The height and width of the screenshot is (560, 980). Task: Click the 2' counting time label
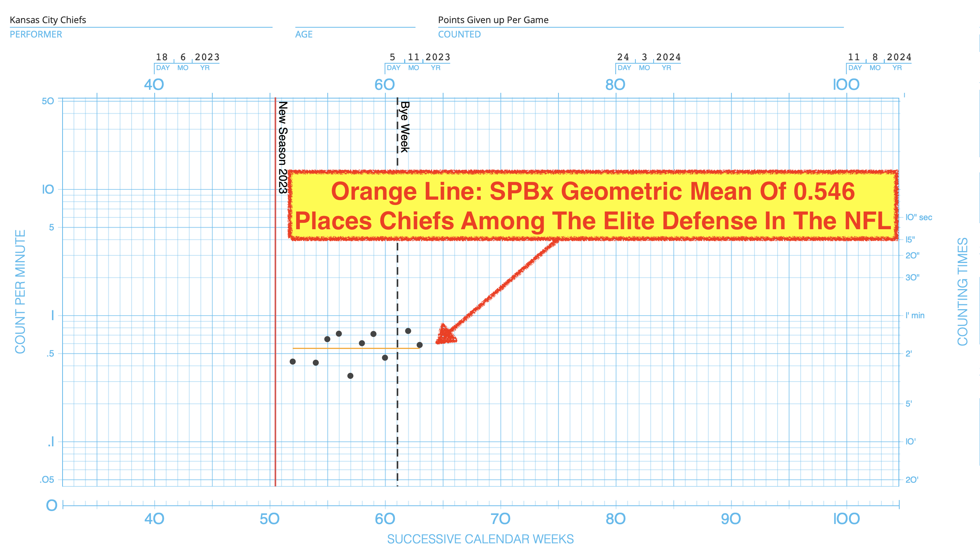pyautogui.click(x=909, y=354)
